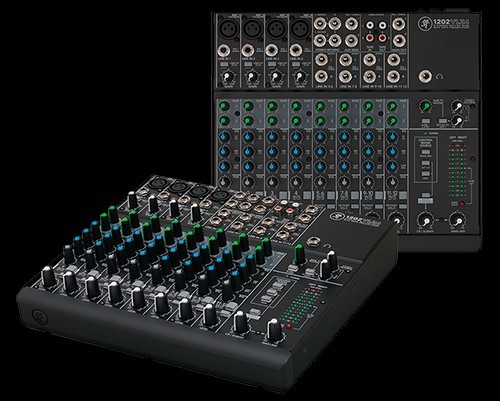Click the LINE IN 4 jack on the top-view mixer
Image resolution: width=500 pixels, height=401 pixels.
295,51
